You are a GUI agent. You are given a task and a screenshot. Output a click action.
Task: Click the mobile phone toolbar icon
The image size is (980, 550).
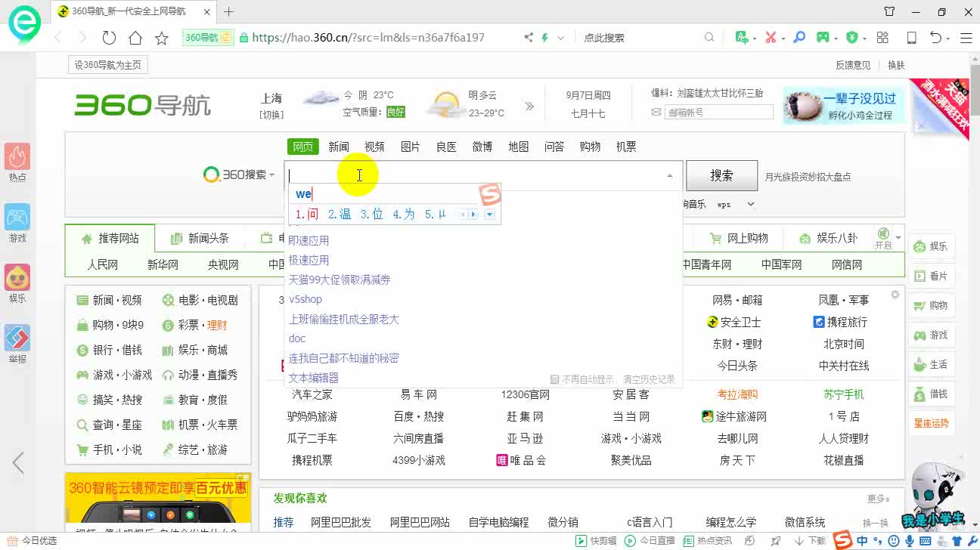point(912,37)
